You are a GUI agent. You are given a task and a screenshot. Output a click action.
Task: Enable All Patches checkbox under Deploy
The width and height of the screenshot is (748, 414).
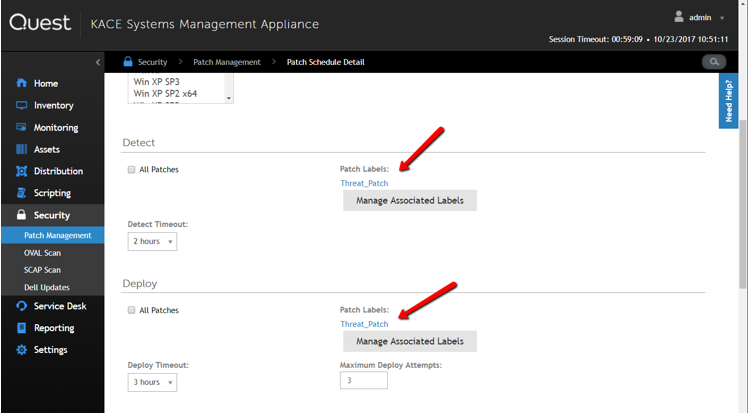click(x=132, y=311)
